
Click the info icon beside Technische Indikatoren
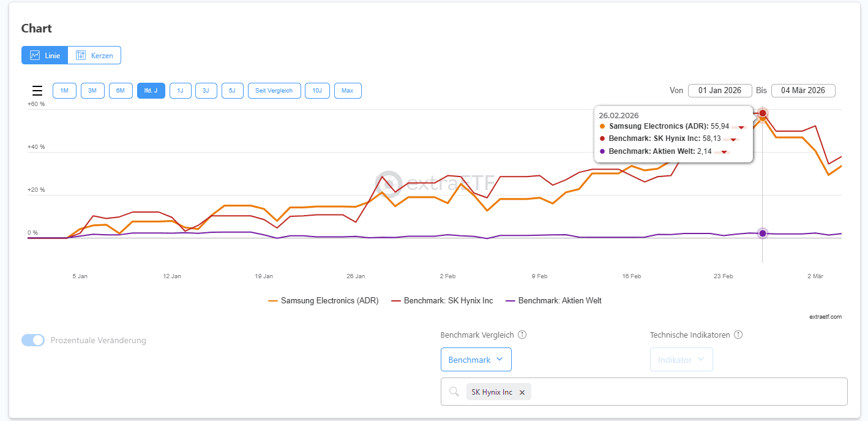tap(738, 335)
